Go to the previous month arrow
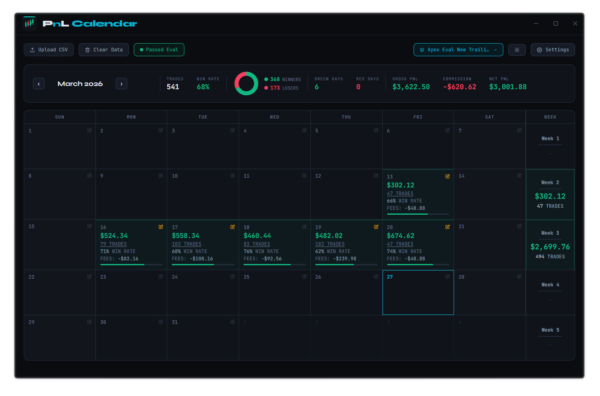The height and width of the screenshot is (396, 600). 39,84
